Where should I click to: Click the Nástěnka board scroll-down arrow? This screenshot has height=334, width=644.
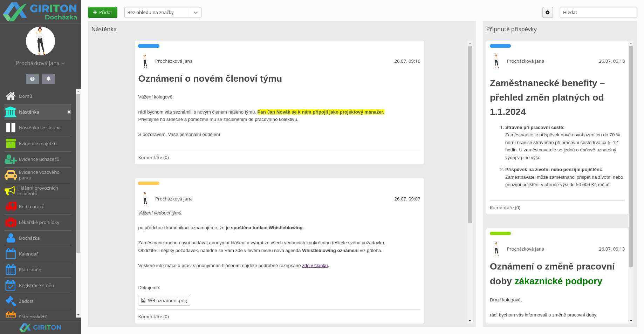pos(470,321)
